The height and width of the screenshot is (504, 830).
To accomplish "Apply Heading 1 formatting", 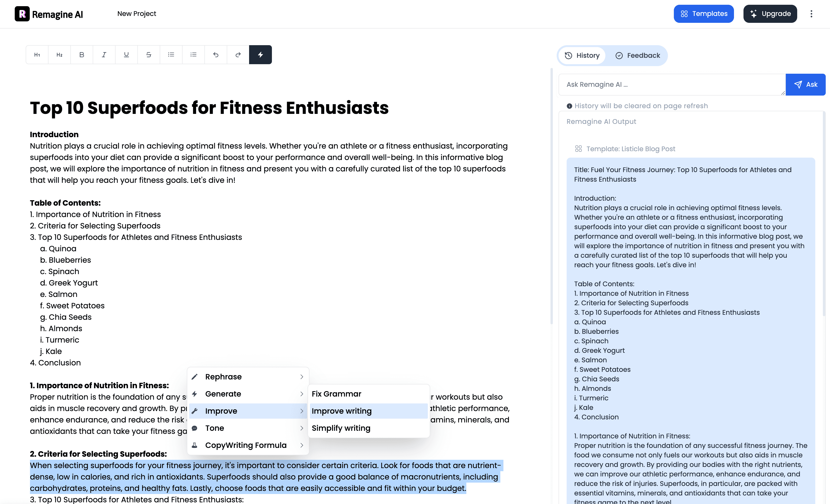I will click(x=37, y=55).
